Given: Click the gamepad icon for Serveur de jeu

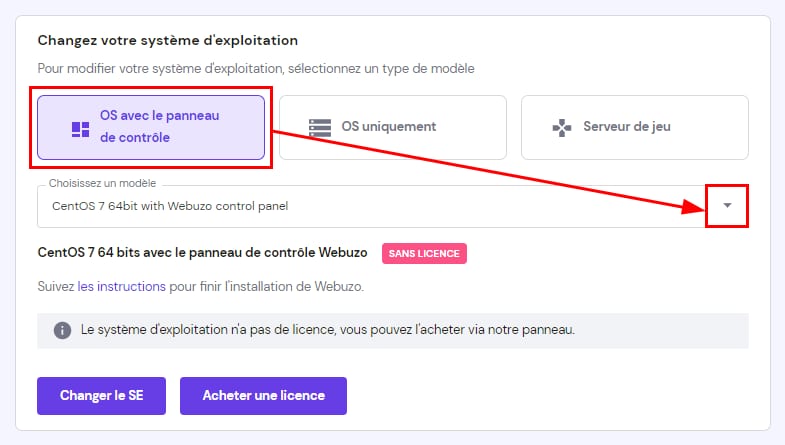Looking at the screenshot, I should [x=562, y=127].
